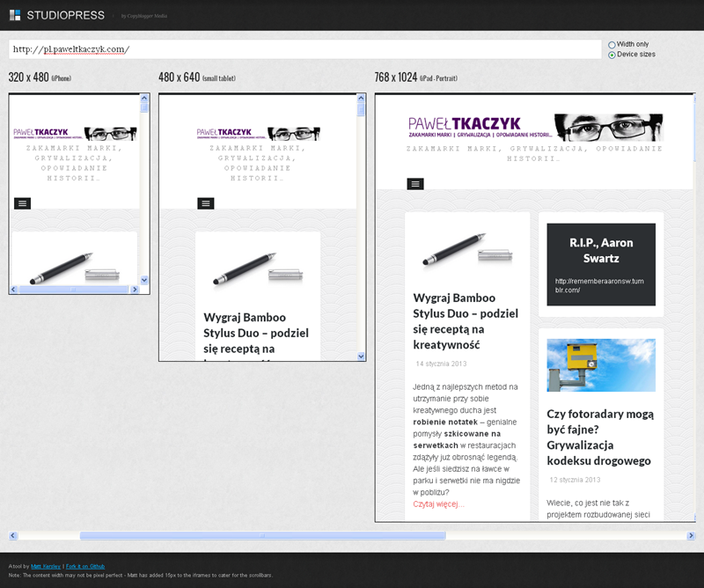Screen dimensions: 704x588
Task: Click scroll-left arrow in iPhone preview
Action: [x=13, y=290]
